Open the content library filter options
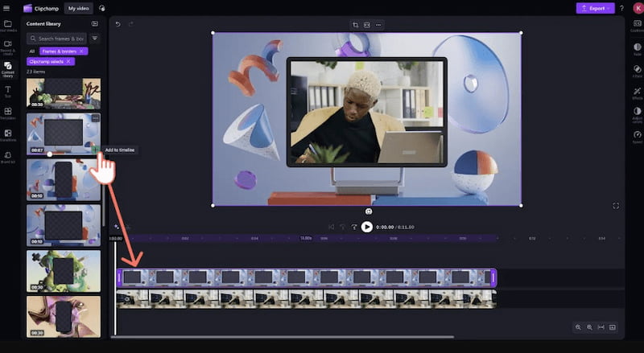Screen dimensions: 644x353 tap(94, 39)
